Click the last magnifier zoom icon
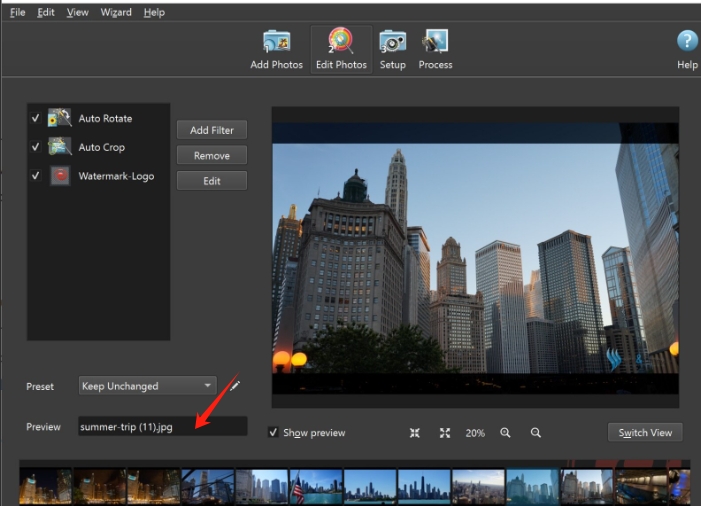Viewport: 701px width, 506px height. [536, 433]
